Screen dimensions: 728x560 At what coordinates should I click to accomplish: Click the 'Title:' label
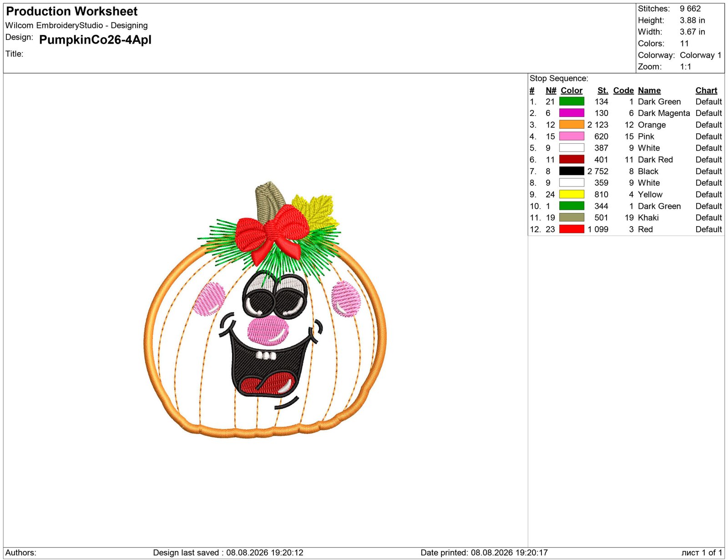(x=14, y=54)
